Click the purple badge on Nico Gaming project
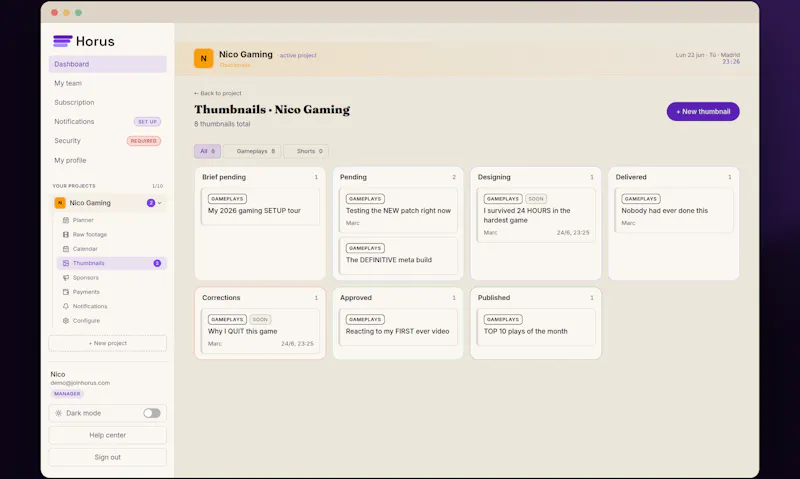The height and width of the screenshot is (479, 800). (x=151, y=203)
